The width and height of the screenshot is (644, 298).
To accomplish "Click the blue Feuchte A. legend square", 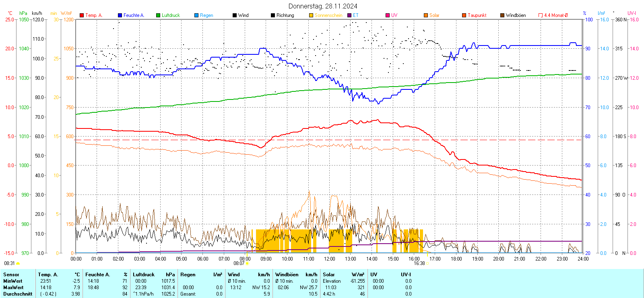I will (120, 15).
